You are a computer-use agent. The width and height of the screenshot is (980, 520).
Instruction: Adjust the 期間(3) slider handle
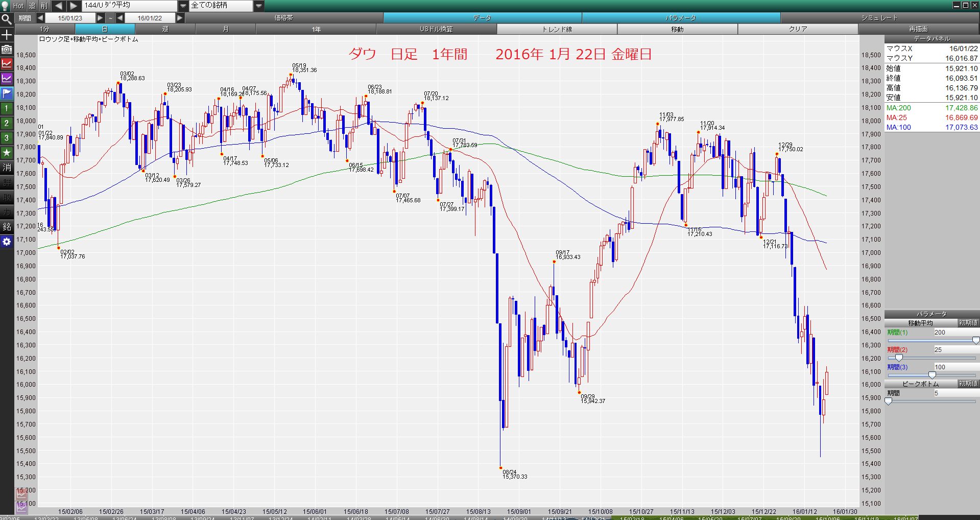(x=932, y=375)
